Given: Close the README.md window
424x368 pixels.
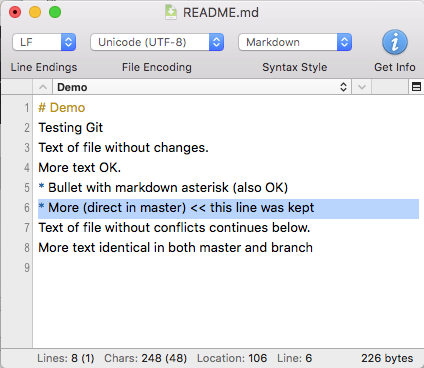Looking at the screenshot, I should (15, 12).
